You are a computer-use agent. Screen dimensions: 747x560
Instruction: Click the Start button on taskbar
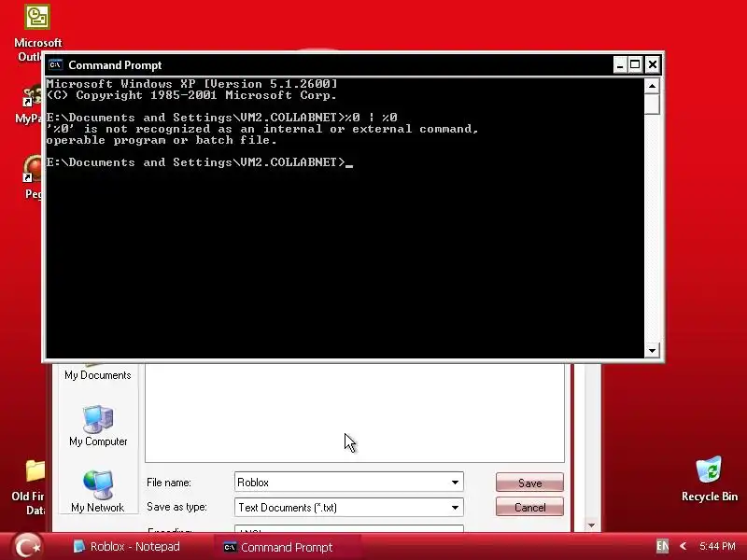coord(27,546)
